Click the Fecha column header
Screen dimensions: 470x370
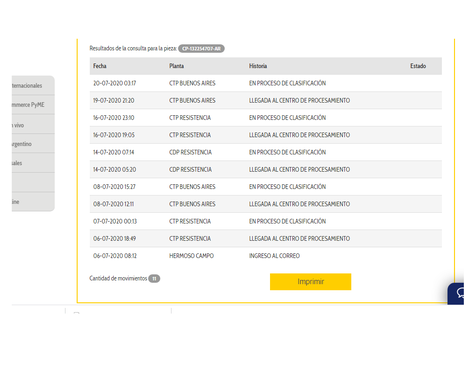point(100,66)
